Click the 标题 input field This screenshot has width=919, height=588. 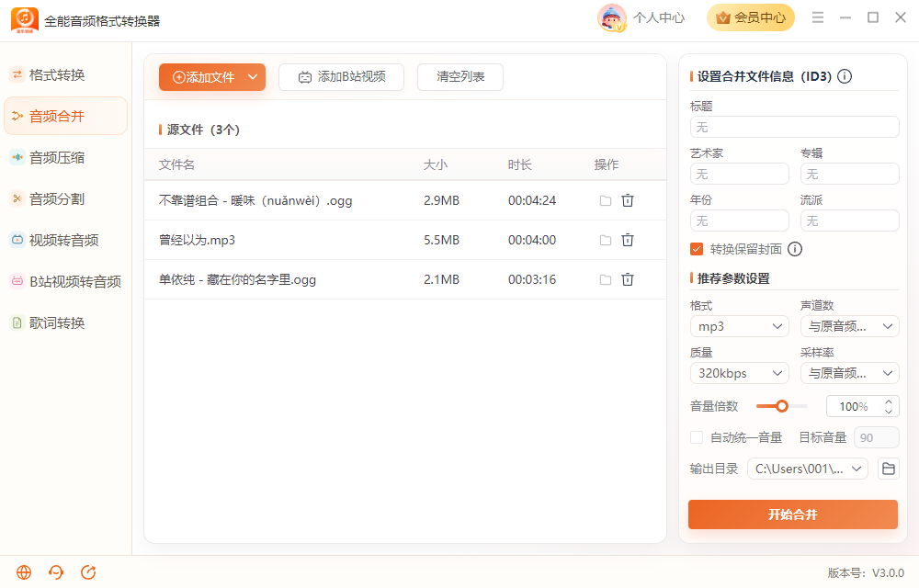[794, 127]
